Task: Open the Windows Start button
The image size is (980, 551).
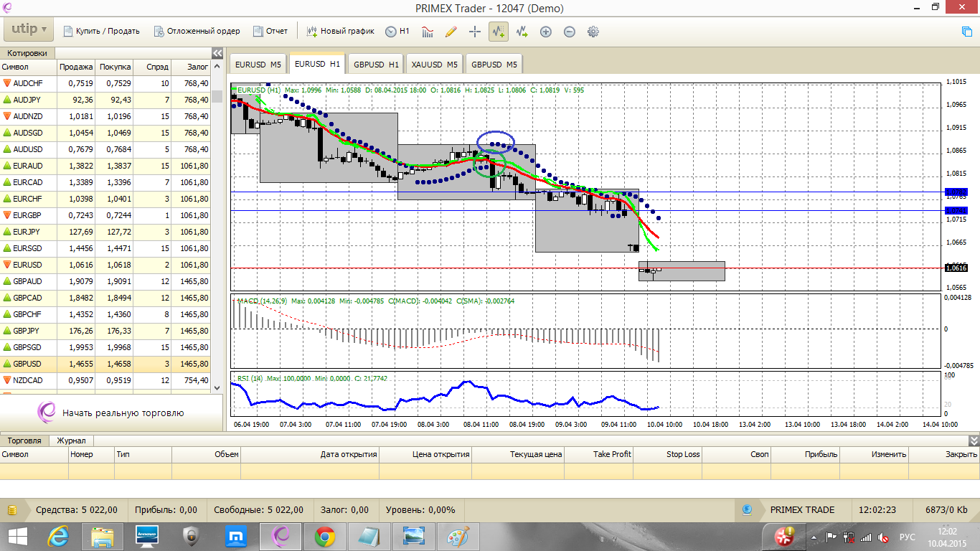Action: (18, 537)
